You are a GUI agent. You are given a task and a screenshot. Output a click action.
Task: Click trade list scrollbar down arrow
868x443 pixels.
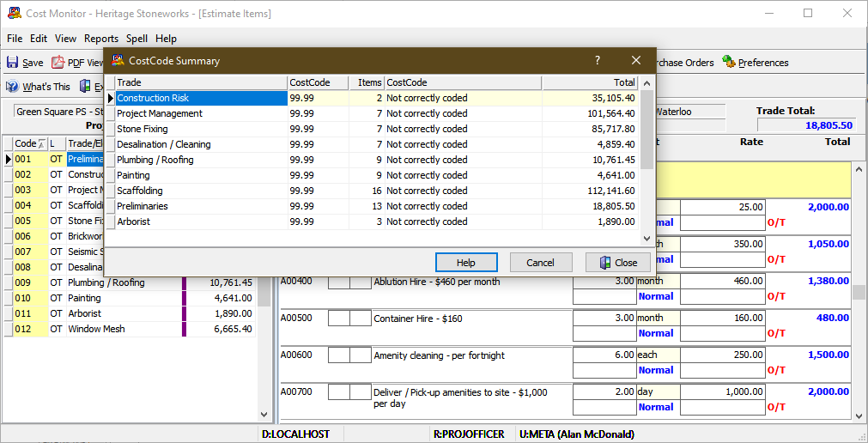(x=264, y=414)
